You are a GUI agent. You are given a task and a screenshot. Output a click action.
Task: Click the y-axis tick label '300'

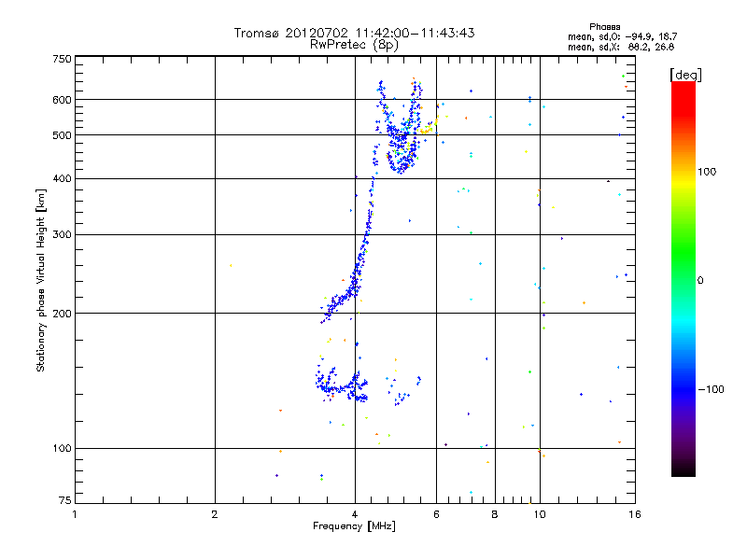point(63,235)
